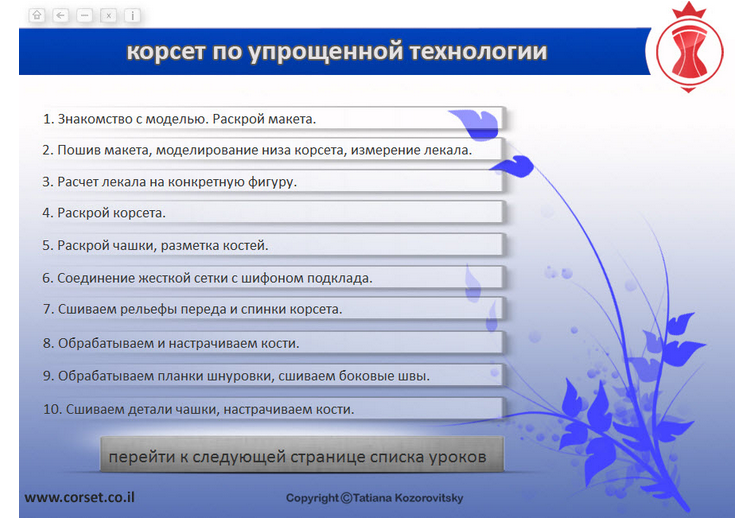The width and height of the screenshot is (756, 527).
Task: Click the x icon in top toolbar
Action: pyautogui.click(x=108, y=15)
